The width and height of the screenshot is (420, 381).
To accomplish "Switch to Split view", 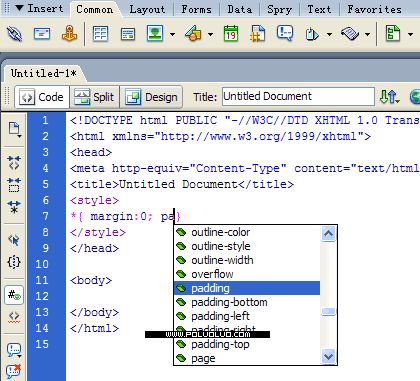I will [x=94, y=97].
